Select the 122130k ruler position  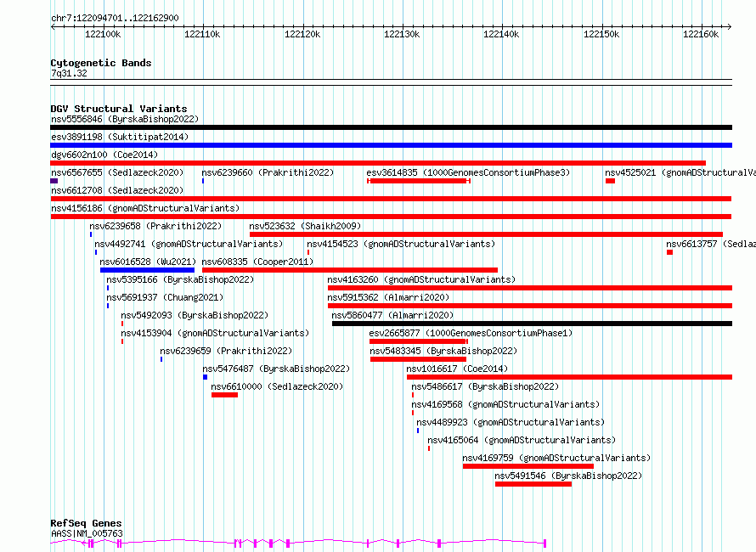click(x=402, y=34)
